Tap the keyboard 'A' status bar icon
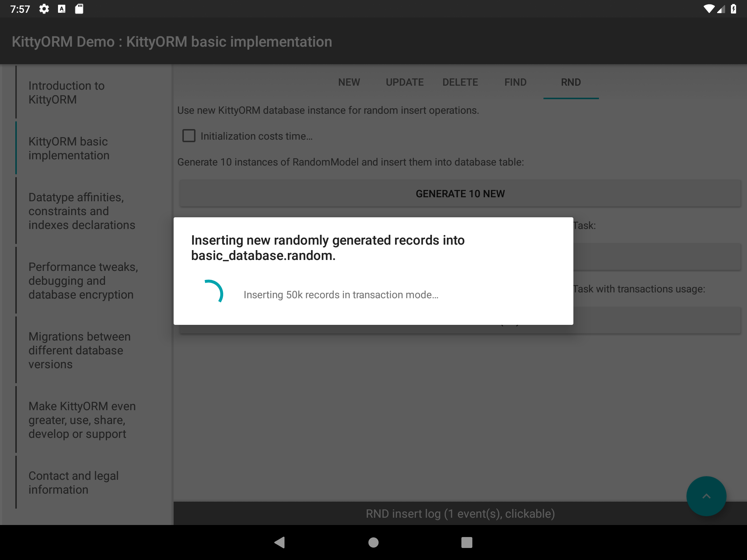This screenshot has height=560, width=747. coord(62,9)
